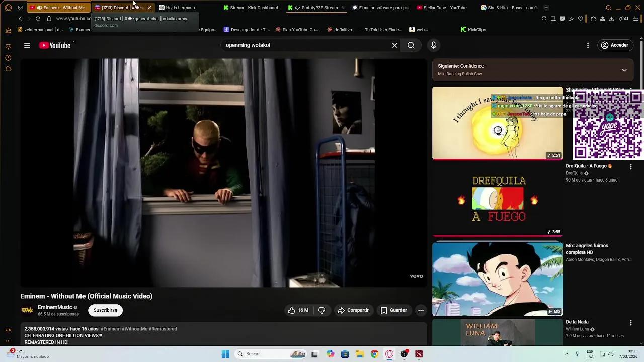Screen dimensions: 644x362
Task: Open the Compartir sharing option
Action: [x=353, y=310]
